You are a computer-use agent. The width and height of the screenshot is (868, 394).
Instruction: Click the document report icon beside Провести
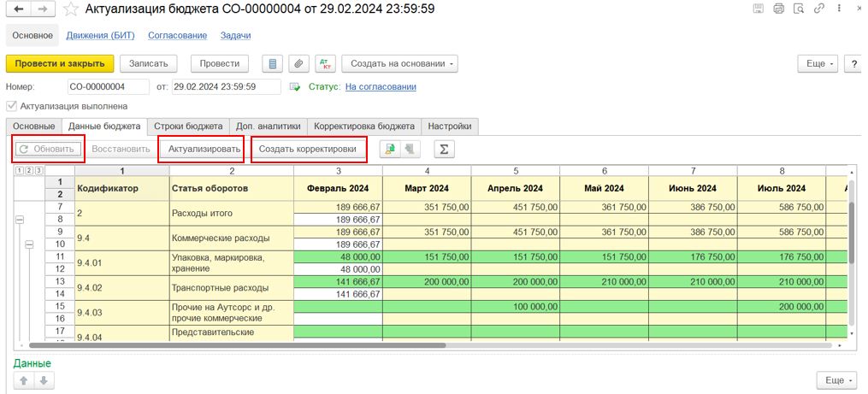pos(273,63)
